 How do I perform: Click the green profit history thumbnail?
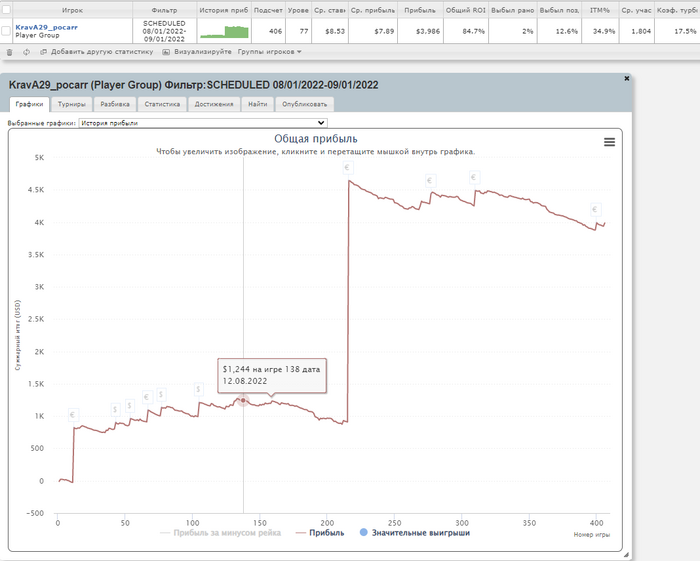224,32
